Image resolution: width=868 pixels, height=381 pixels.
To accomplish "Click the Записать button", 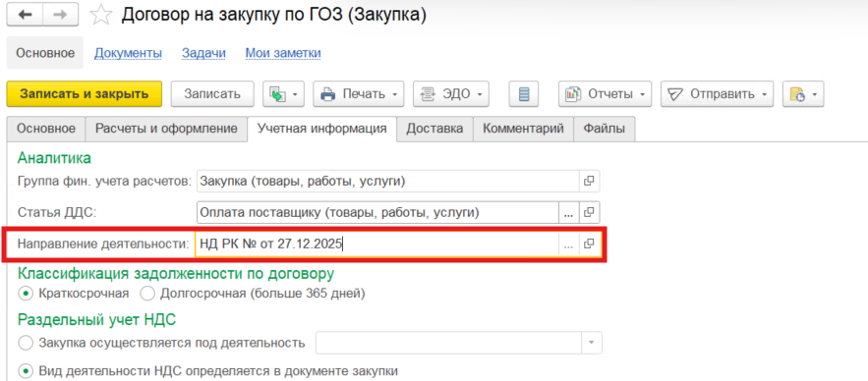I will [x=212, y=94].
